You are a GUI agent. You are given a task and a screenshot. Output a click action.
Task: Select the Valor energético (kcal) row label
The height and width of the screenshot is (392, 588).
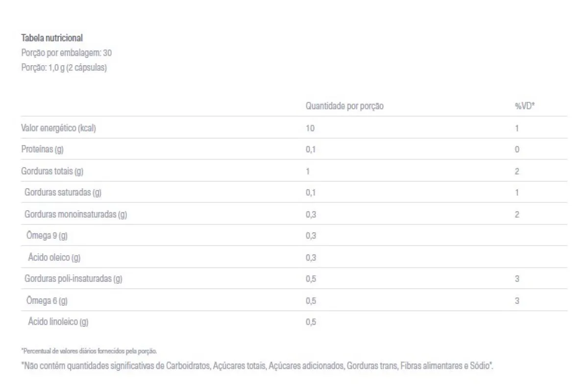tap(59, 128)
